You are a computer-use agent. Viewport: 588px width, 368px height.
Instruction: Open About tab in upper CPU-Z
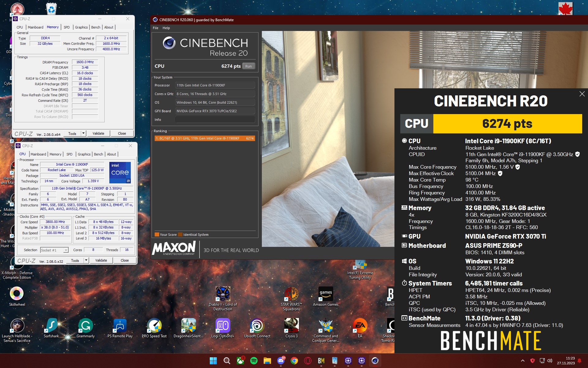point(109,27)
